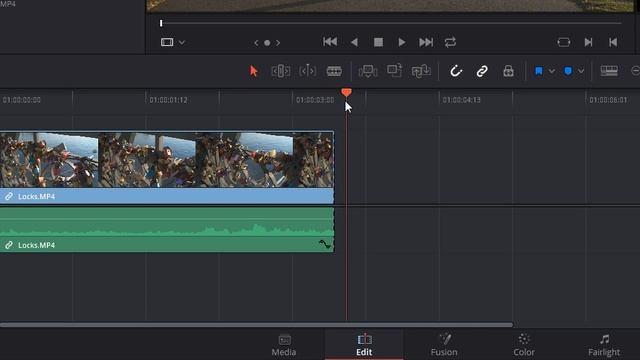The width and height of the screenshot is (640, 360).
Task: Open the flag color dropdown
Action: pos(551,71)
